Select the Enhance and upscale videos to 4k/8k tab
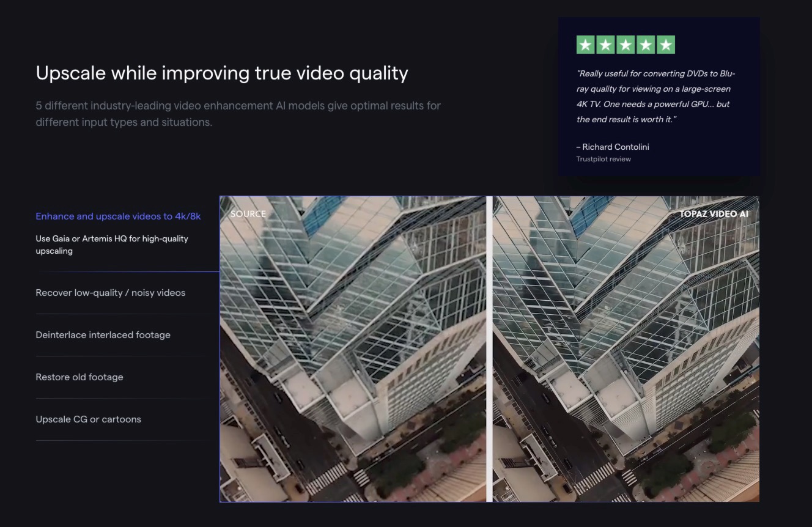Screen dimensions: 812x527 (x=118, y=216)
